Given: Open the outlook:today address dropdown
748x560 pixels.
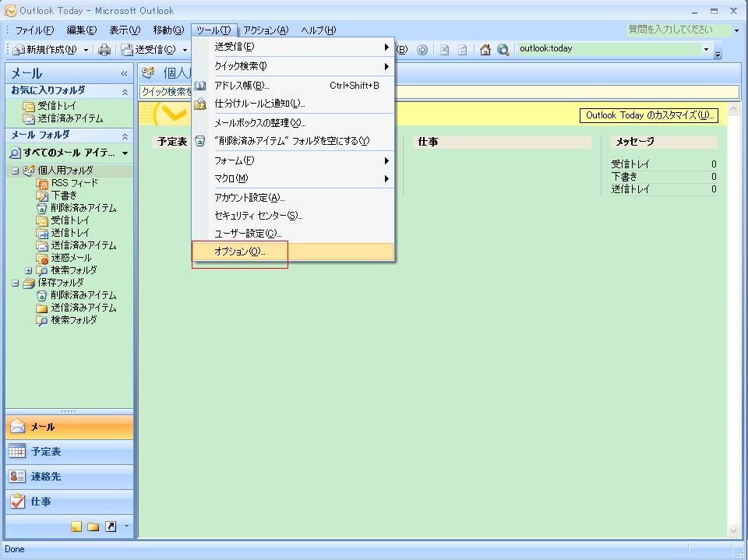Looking at the screenshot, I should tap(706, 48).
